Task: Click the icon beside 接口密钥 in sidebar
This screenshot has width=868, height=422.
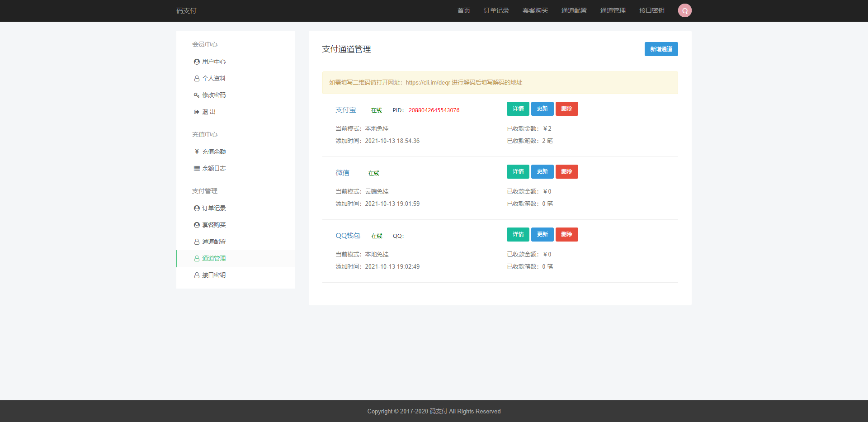Action: pyautogui.click(x=197, y=275)
